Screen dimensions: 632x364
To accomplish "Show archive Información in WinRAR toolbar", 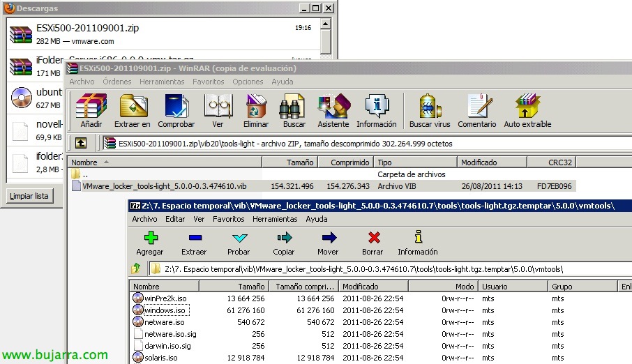I will coord(377,107).
